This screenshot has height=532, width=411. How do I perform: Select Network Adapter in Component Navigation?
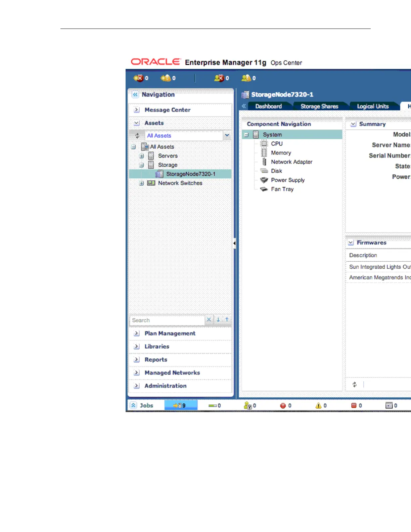pos(292,162)
